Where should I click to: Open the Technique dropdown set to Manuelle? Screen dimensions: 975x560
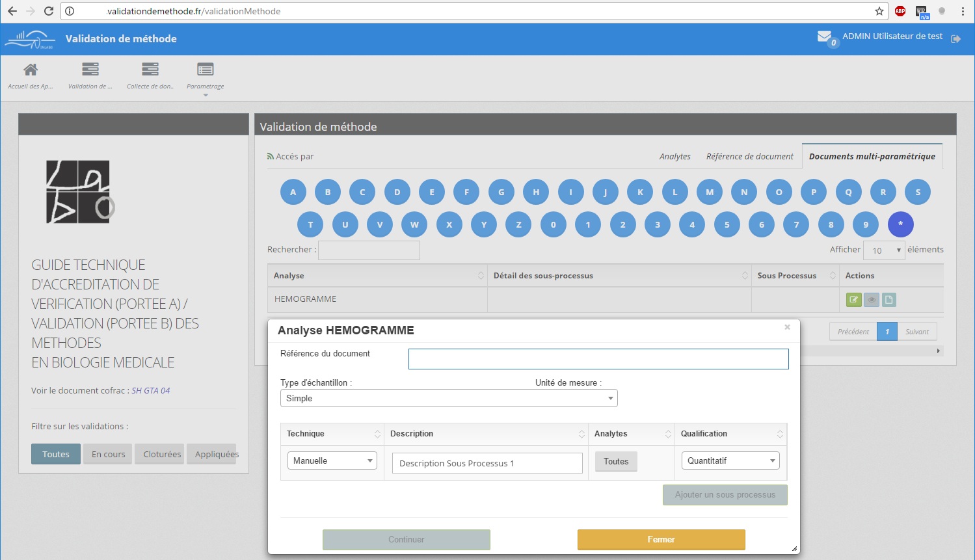(x=332, y=460)
